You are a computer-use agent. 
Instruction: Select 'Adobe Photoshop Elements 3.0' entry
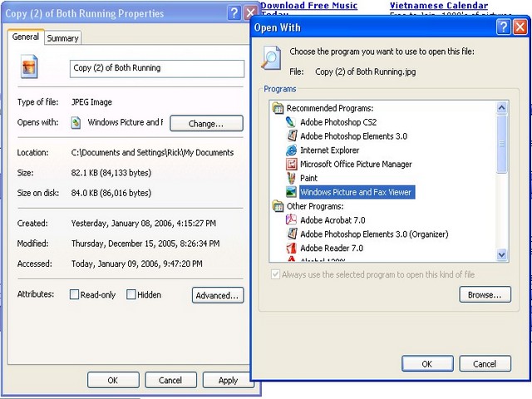point(353,136)
